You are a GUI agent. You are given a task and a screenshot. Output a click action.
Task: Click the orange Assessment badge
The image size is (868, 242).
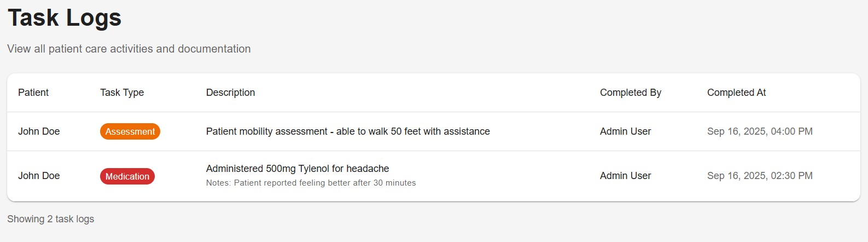point(130,131)
